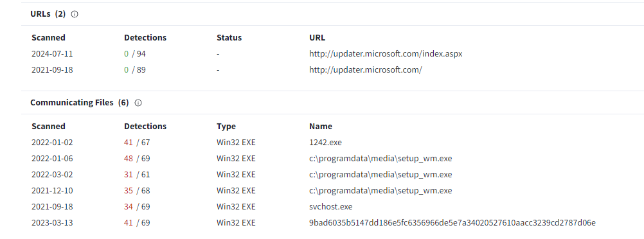644x239 pixels.
Task: Select the 2022-01-02 scan date
Action: point(52,143)
